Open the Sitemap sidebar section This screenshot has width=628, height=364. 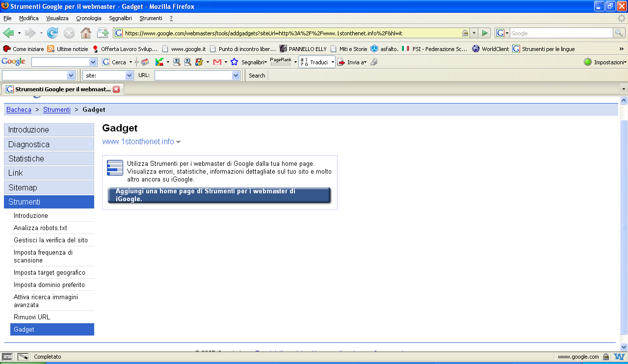(49, 187)
